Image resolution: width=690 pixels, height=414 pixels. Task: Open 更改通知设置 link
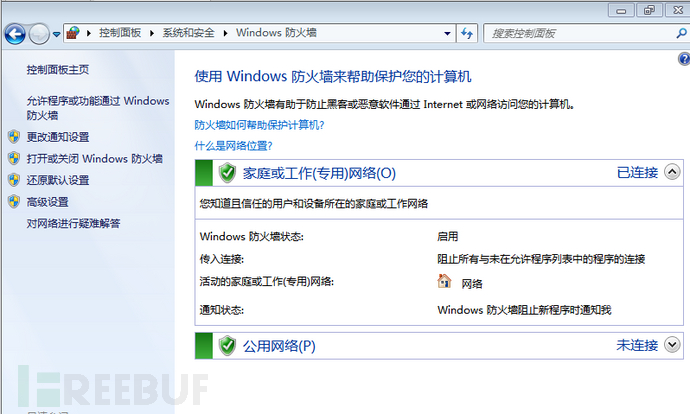tap(58, 137)
